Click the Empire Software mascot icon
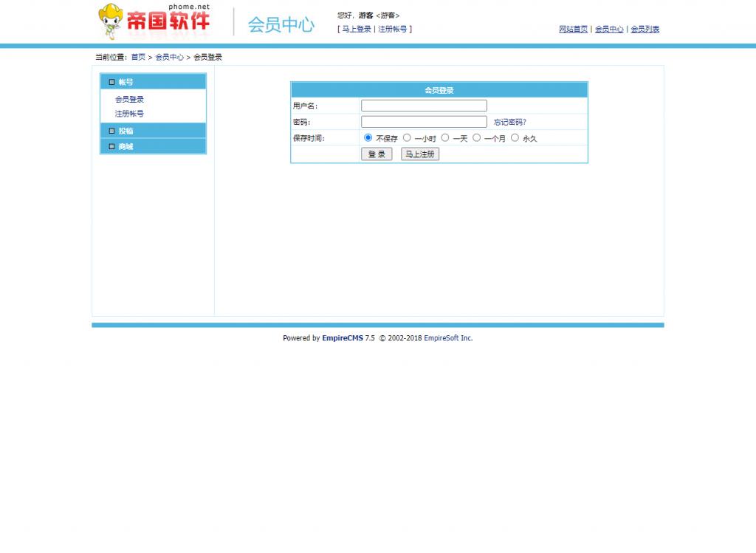The width and height of the screenshot is (756, 553). [111, 21]
